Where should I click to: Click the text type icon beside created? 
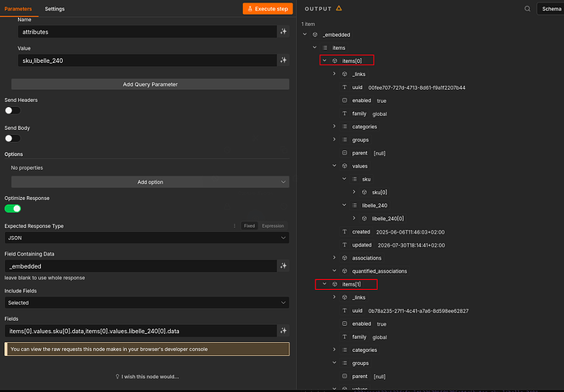pyautogui.click(x=345, y=232)
